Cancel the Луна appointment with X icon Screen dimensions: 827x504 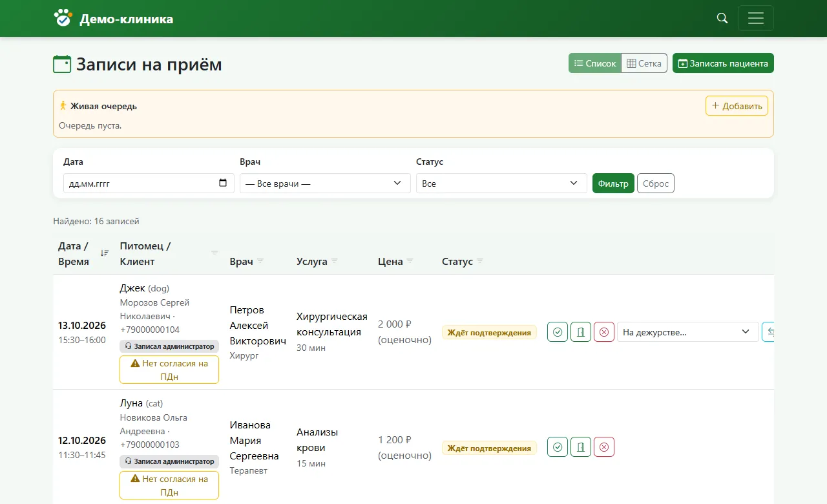[x=604, y=447]
